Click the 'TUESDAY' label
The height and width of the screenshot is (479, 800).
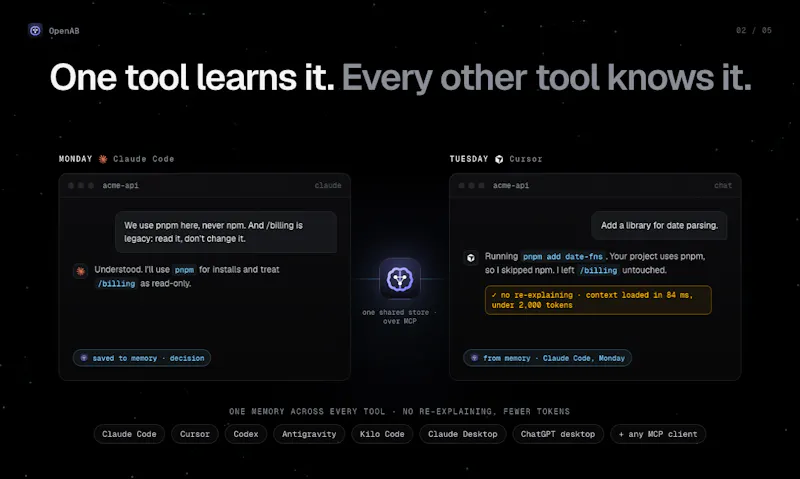click(469, 159)
